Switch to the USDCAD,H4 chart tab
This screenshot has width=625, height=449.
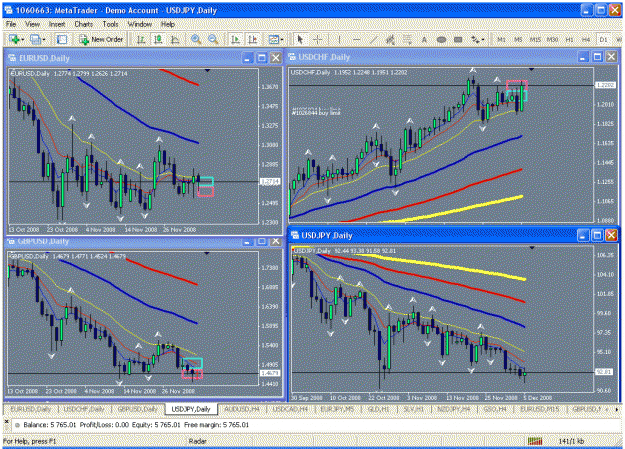coord(290,409)
